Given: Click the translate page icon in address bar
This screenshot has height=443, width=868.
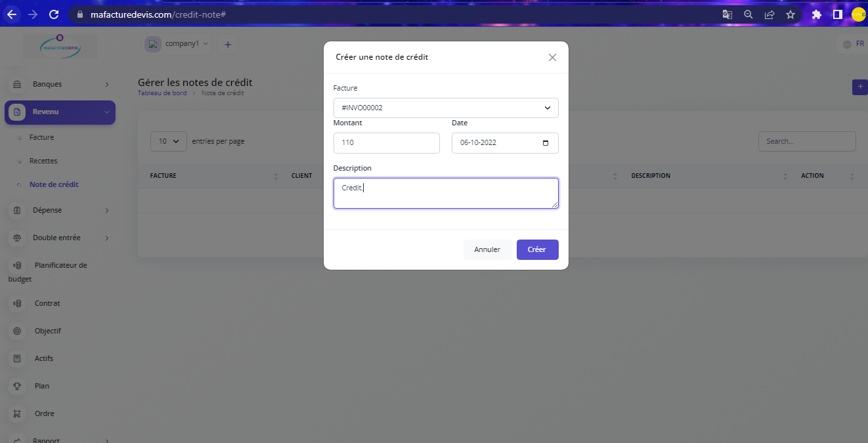Looking at the screenshot, I should point(727,14).
